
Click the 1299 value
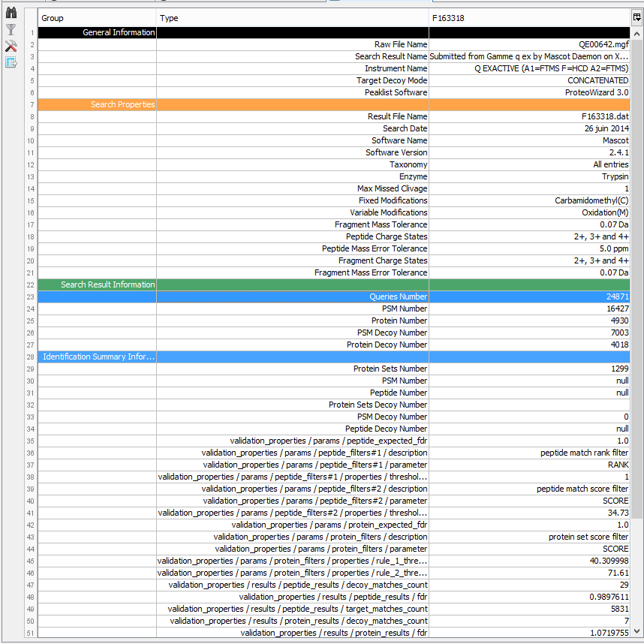529,369
